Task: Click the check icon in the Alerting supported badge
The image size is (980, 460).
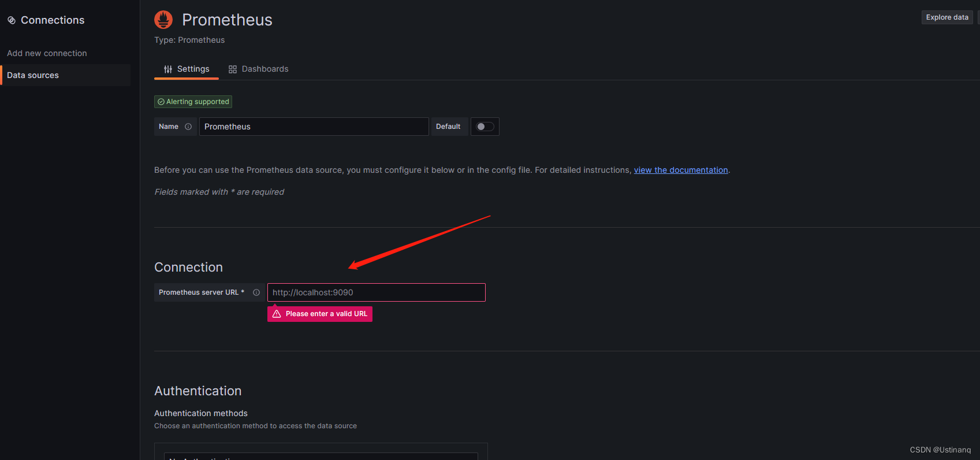Action: [161, 102]
